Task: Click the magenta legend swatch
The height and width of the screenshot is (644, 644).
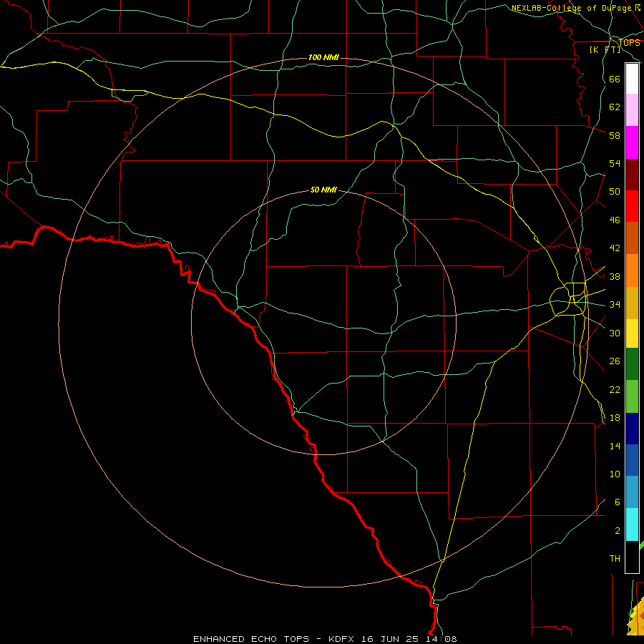Action: [x=632, y=142]
